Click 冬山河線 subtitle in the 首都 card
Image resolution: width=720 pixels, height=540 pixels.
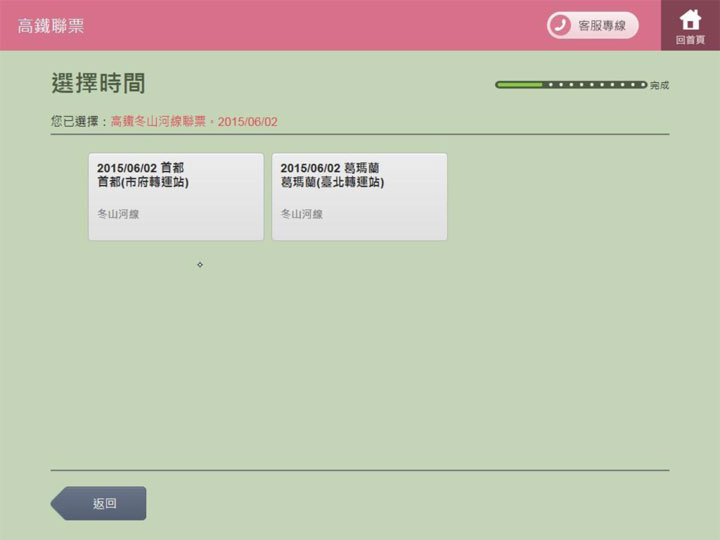pyautogui.click(x=118, y=214)
